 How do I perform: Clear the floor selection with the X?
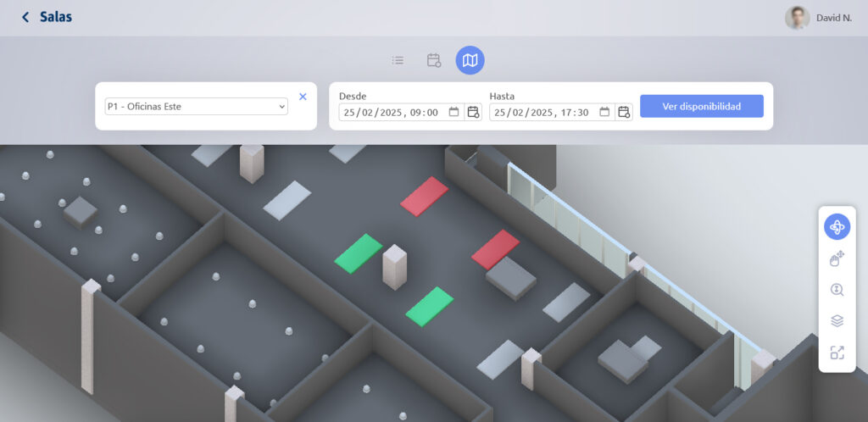303,97
